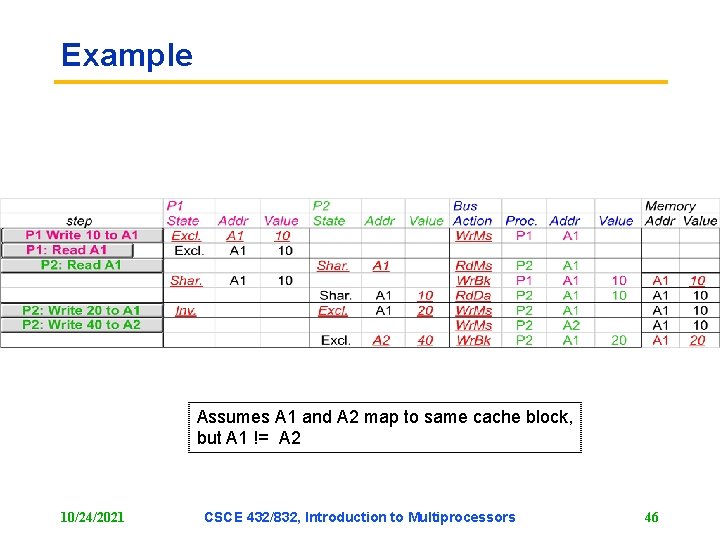Click the green '20' in the Bus Value column
This screenshot has width=720, height=540.
coord(619,340)
